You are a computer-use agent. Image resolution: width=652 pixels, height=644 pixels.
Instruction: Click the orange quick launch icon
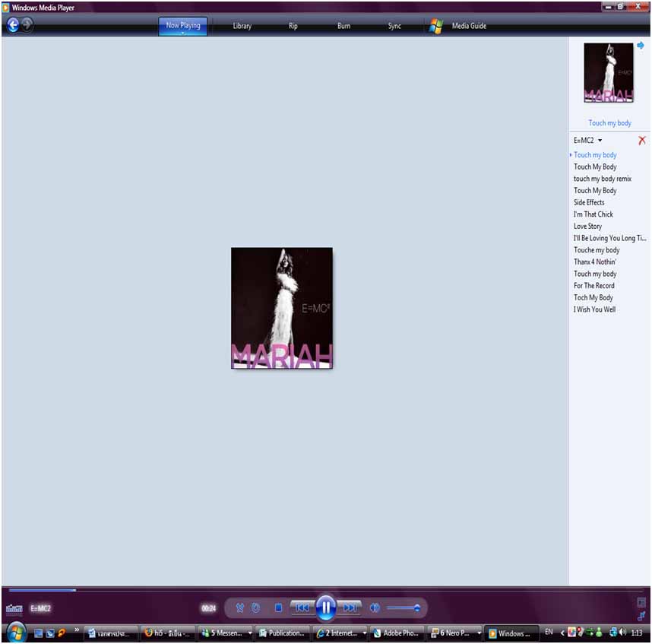click(x=62, y=633)
